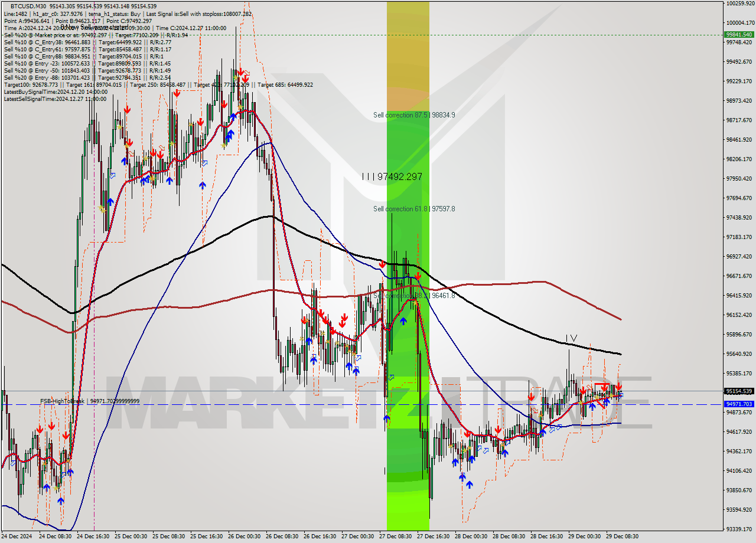Click the 100259.920 price axis label
This screenshot has height=543, width=756.
point(739,4)
